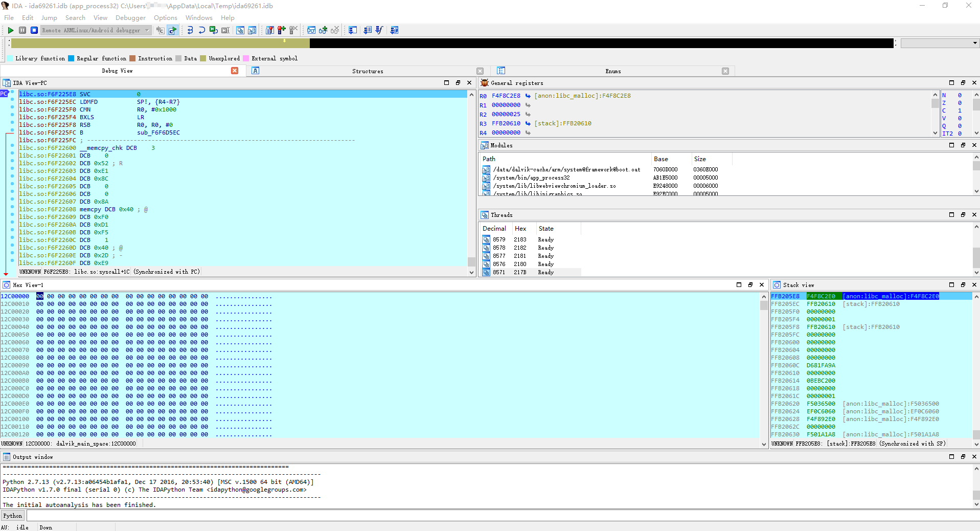Click the add watch icon
This screenshot has width=980, height=531.
click(323, 30)
